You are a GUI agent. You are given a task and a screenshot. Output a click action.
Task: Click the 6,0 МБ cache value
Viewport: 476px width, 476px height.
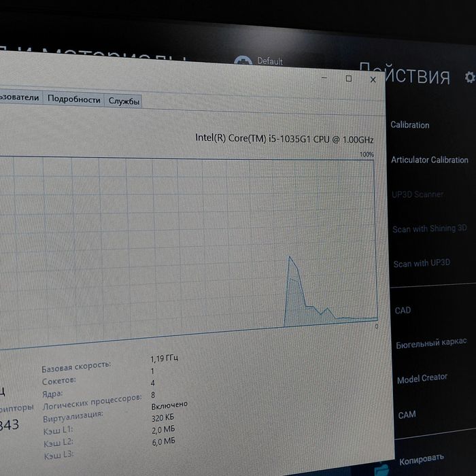point(164,441)
